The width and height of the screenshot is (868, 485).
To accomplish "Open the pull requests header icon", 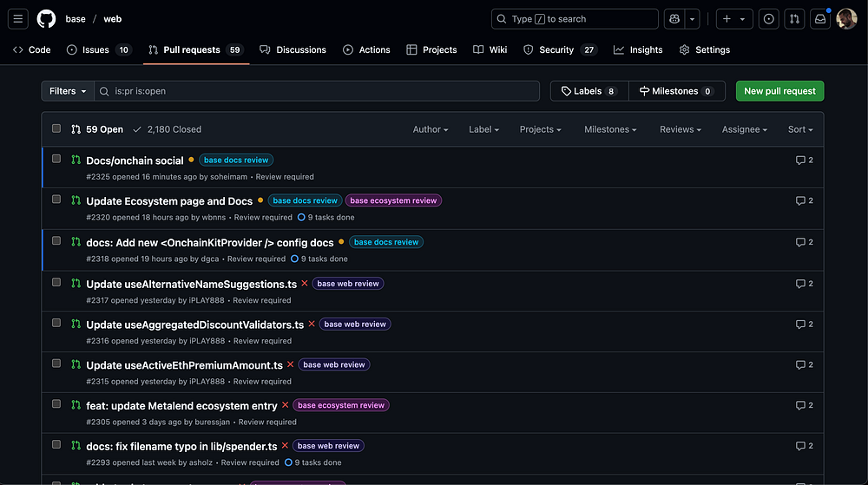I will tap(793, 19).
